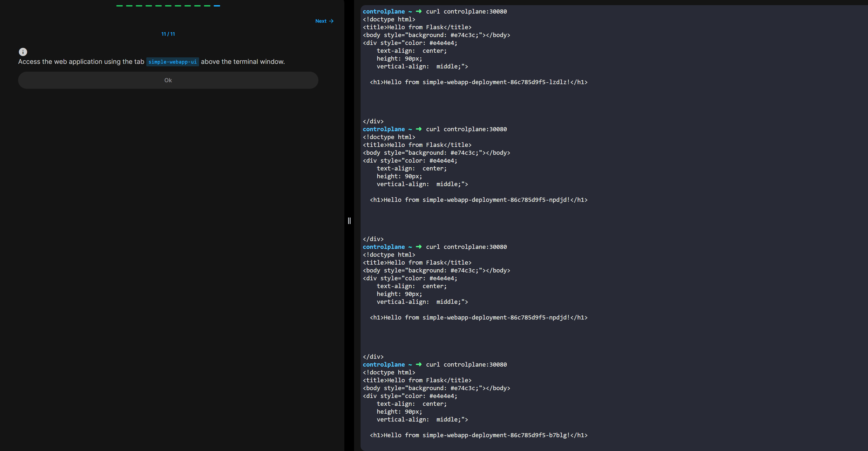Image resolution: width=868 pixels, height=451 pixels.
Task: Select the fifth green progress segment
Action: click(158, 6)
